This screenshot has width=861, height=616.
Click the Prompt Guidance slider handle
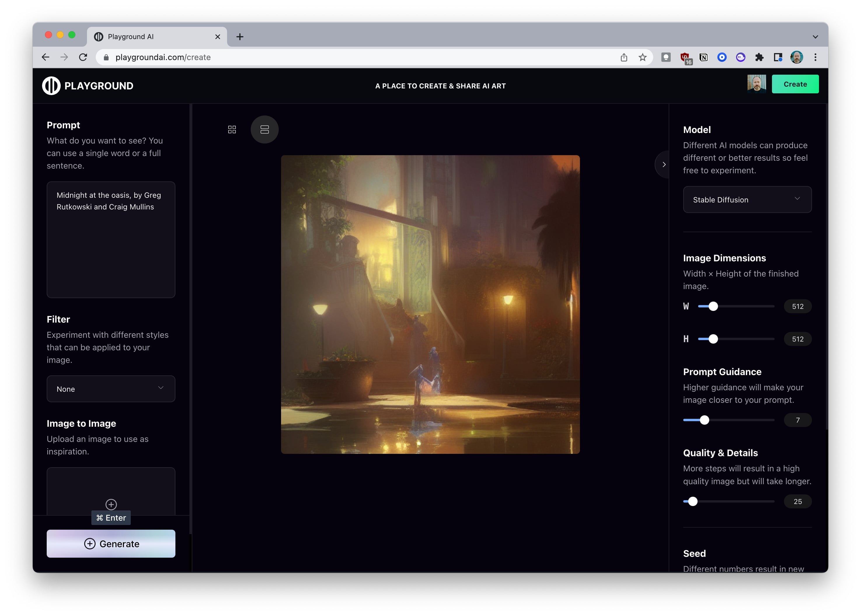click(705, 420)
